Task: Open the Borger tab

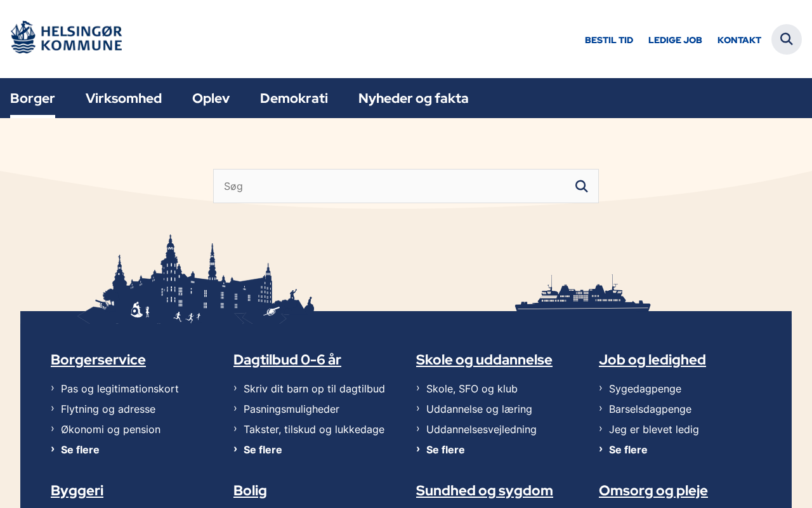Action: [32, 98]
